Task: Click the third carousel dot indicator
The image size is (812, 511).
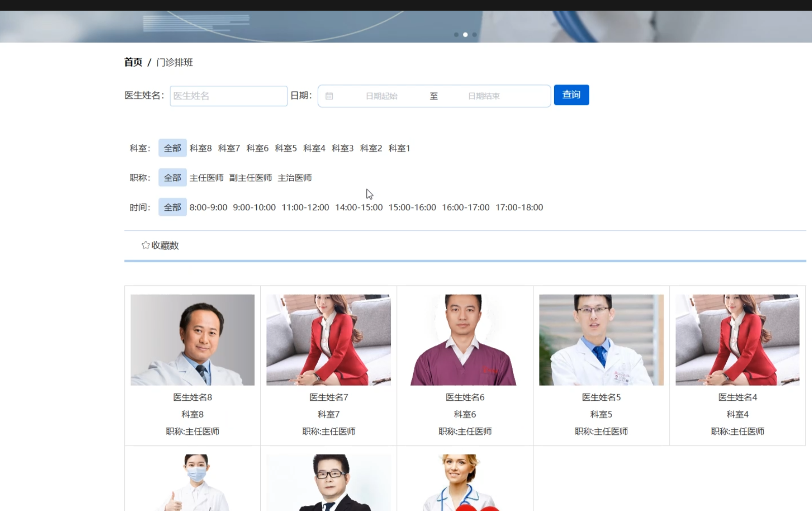Action: pos(475,35)
